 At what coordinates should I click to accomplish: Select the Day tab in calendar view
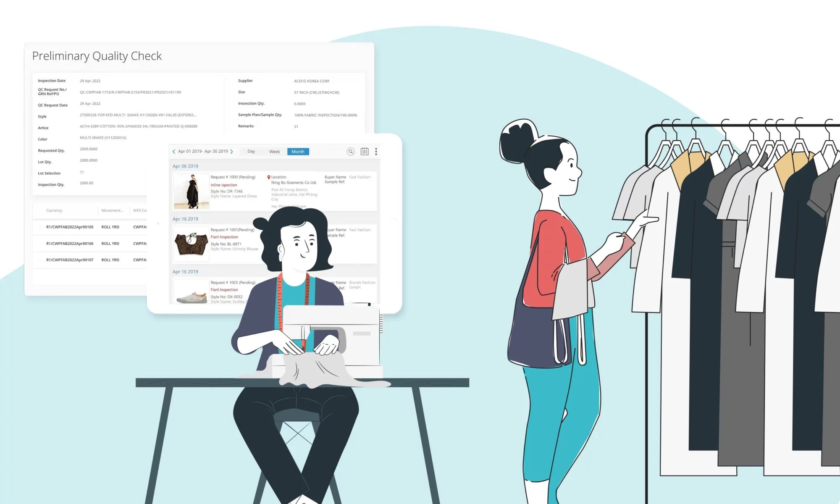point(251,151)
